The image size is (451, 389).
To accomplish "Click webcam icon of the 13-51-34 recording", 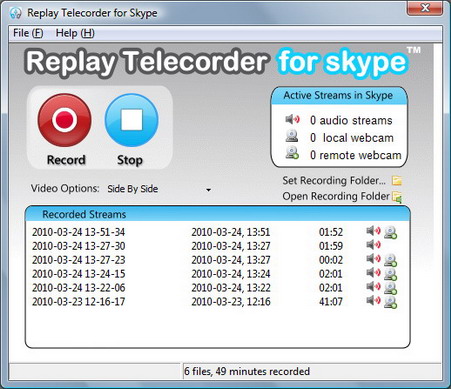I will pos(390,232).
